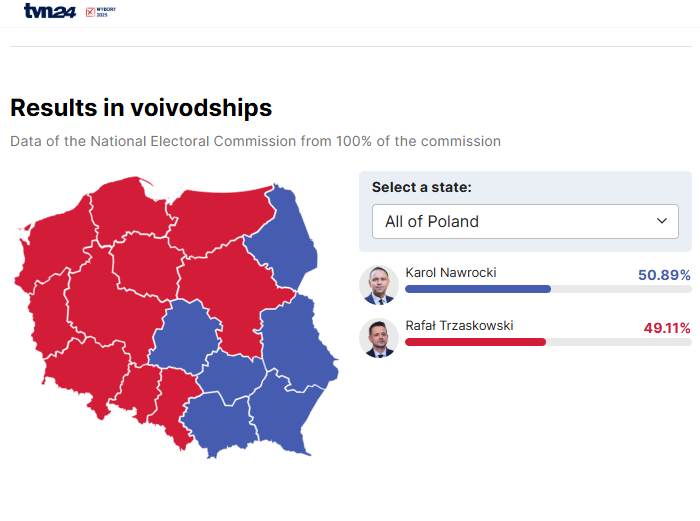
Task: Click the Rafał Trzaskowski name label
Action: tap(459, 325)
